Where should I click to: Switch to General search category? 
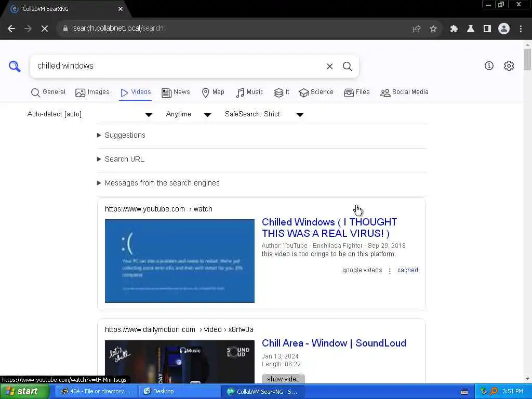(x=48, y=92)
